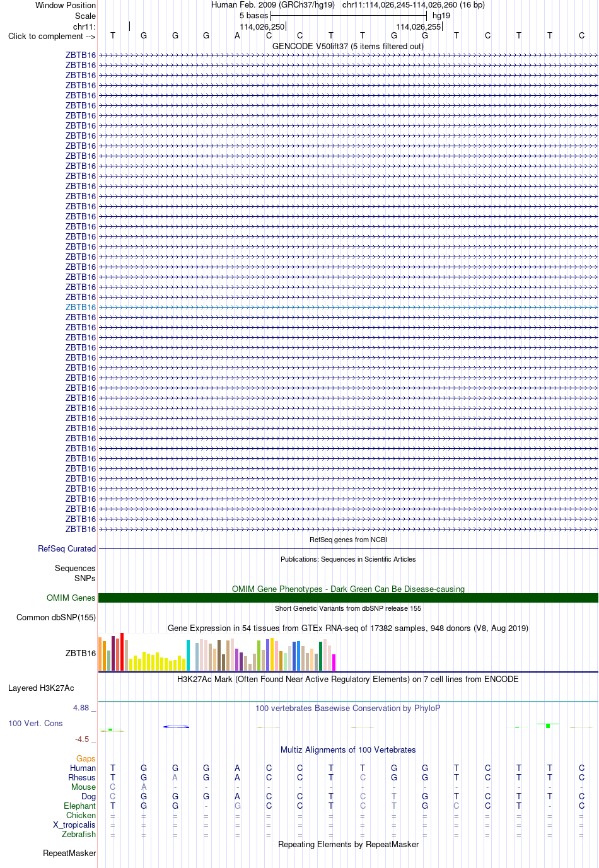Click the magenta bar ending the GTEx chart
The image size is (599, 868).
click(x=334, y=663)
